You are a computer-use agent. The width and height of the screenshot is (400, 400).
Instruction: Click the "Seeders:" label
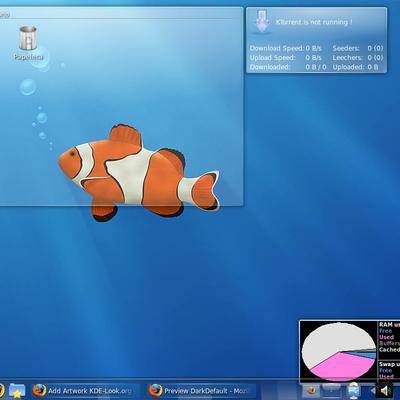pyautogui.click(x=346, y=48)
